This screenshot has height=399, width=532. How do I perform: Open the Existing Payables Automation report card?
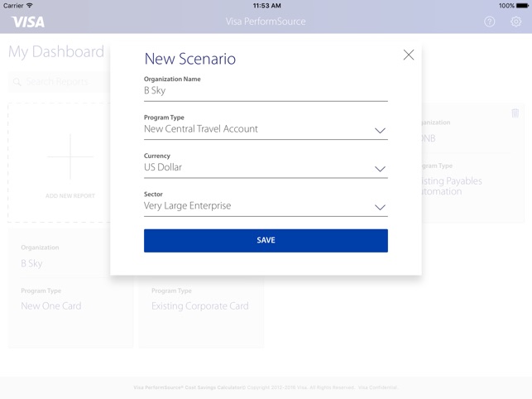pyautogui.click(x=473, y=163)
